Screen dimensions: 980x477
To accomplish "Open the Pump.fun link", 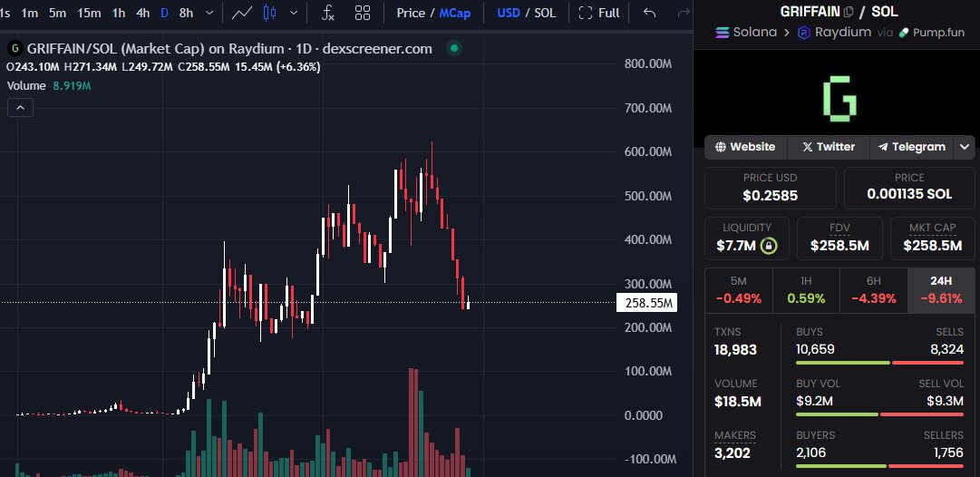I will click(x=931, y=32).
